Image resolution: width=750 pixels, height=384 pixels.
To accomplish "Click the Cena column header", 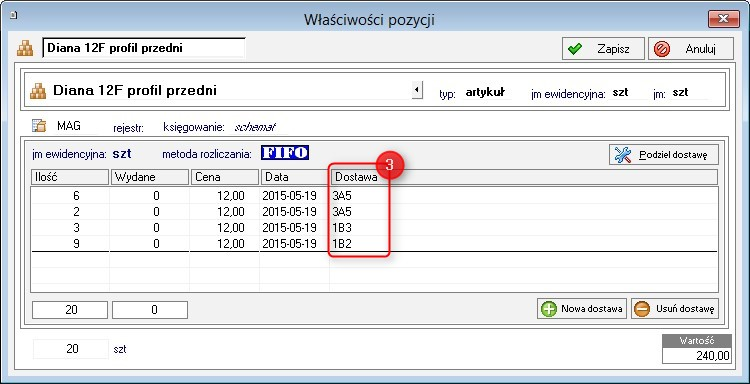I will click(224, 177).
